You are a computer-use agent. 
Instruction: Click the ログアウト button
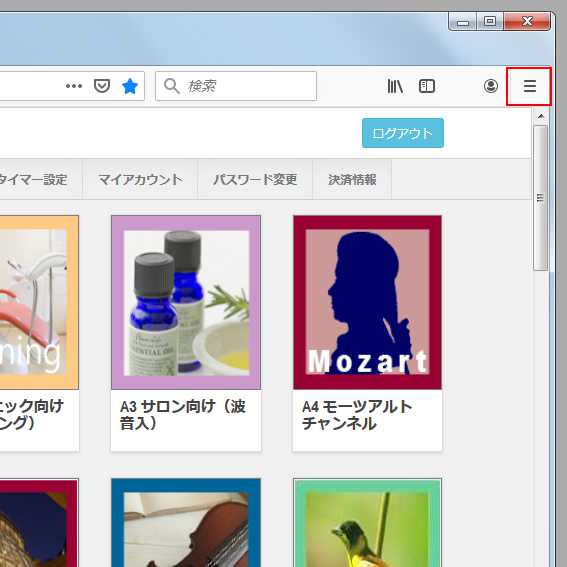402,133
